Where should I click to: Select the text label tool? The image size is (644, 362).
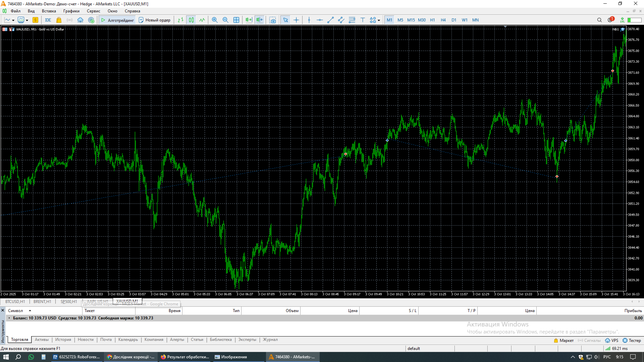pos(363,20)
